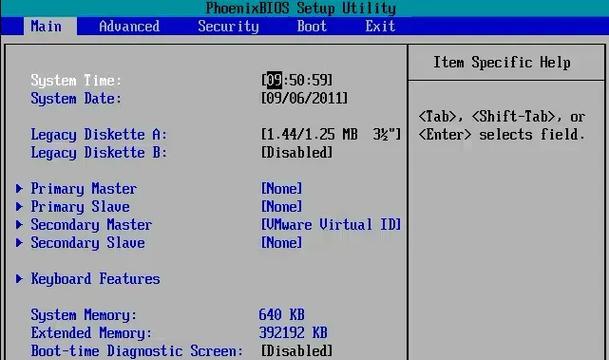This screenshot has width=609, height=360.
Task: Toggle Legacy Diskette B Disabled value
Action: click(x=297, y=152)
